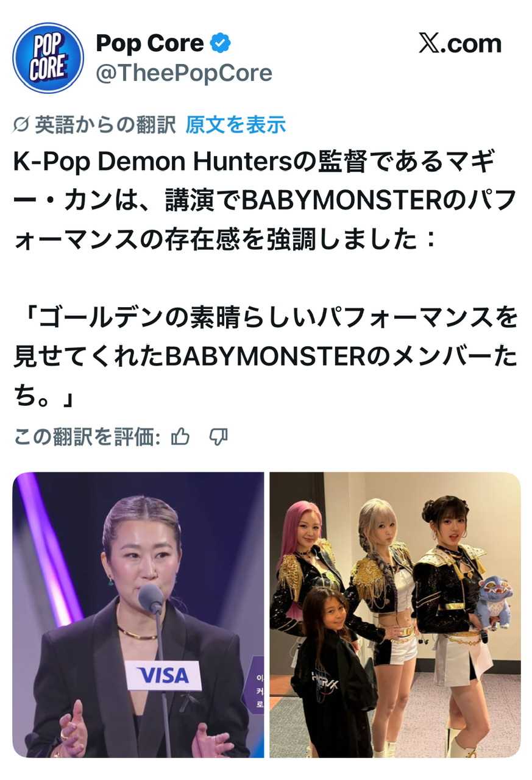Open the Pop Core profile avatar
The height and width of the screenshot is (780, 532).
(x=48, y=58)
